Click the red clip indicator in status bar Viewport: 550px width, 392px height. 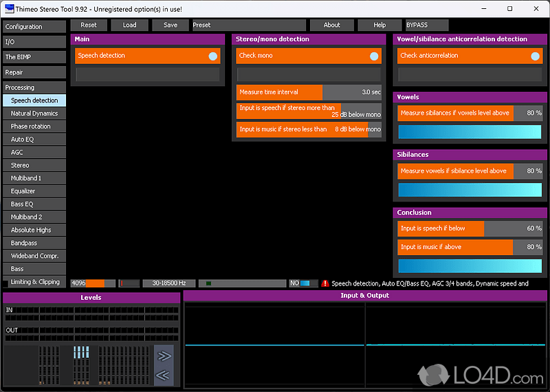pos(129,283)
